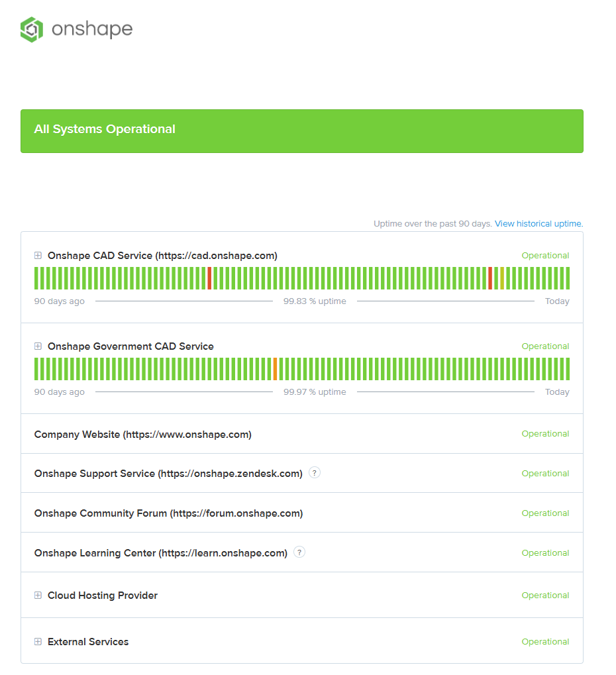Click Onshape Support Service row label

pyautogui.click(x=168, y=474)
